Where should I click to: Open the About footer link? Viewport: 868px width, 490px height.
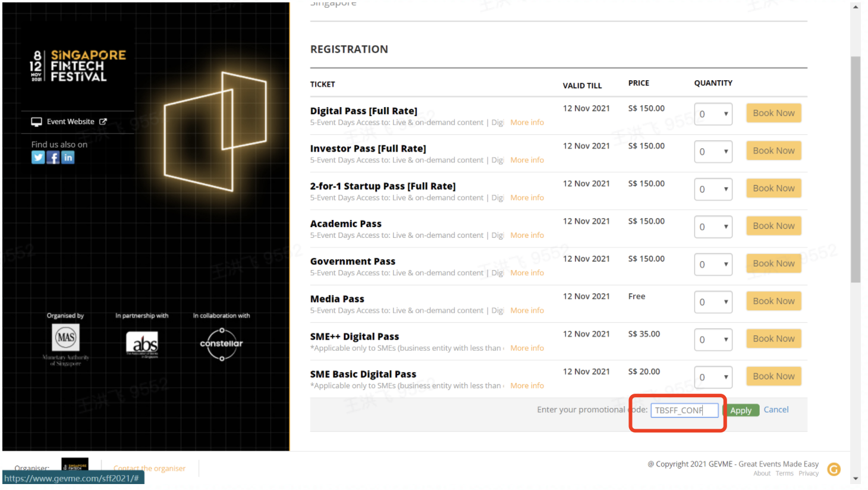point(762,474)
